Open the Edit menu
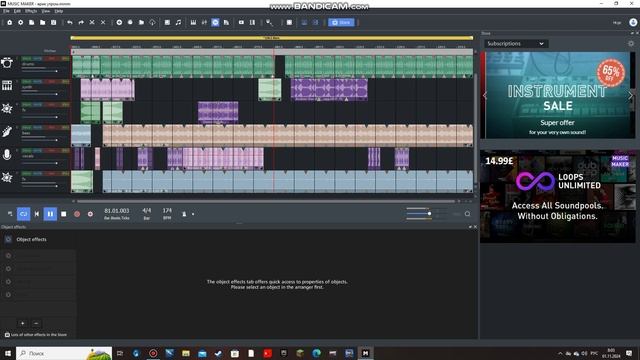The height and width of the screenshot is (360, 640). click(17, 11)
